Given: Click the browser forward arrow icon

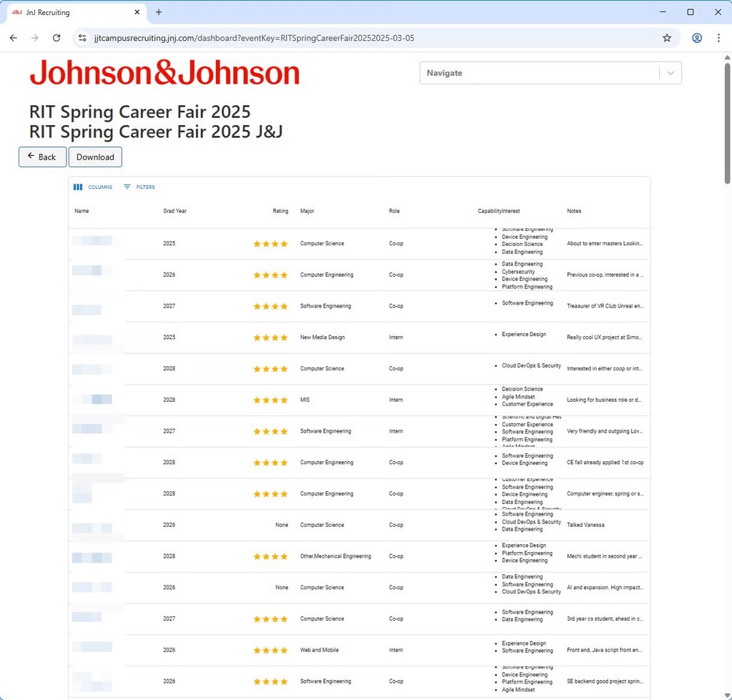Looking at the screenshot, I should click(x=35, y=38).
